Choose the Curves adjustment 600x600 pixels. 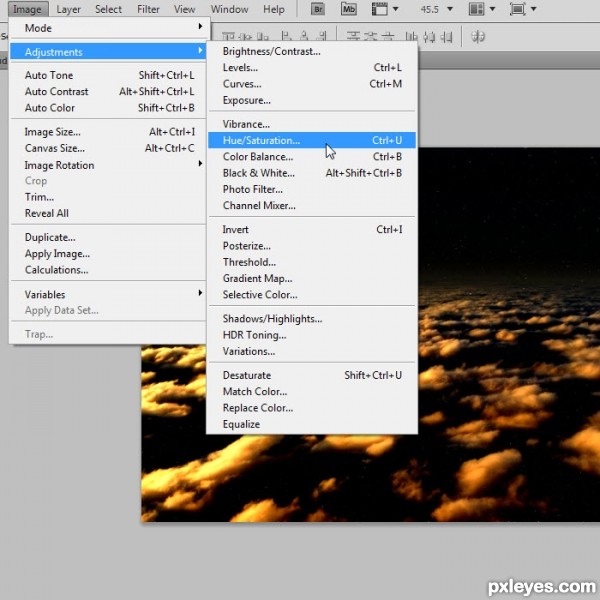tap(311, 84)
